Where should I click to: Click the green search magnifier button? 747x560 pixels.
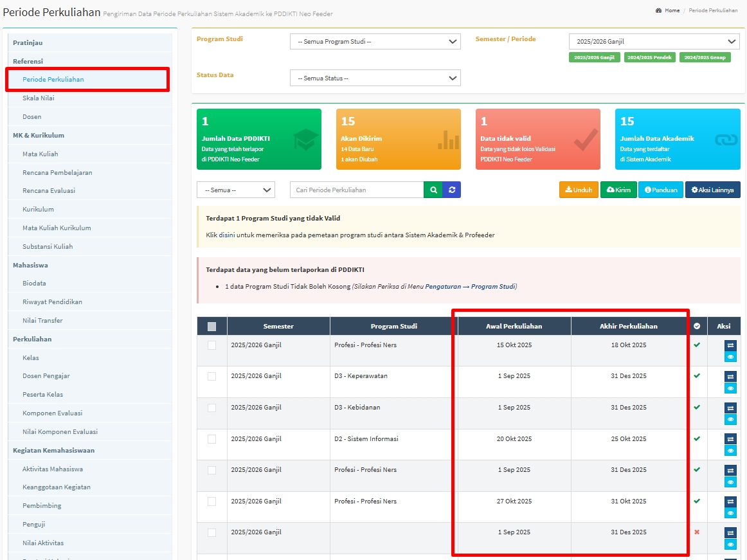[433, 190]
